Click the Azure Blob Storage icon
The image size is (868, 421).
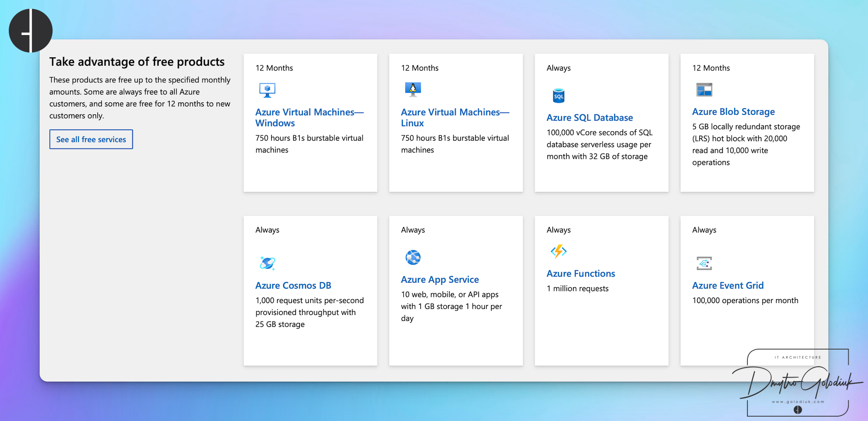(x=704, y=90)
